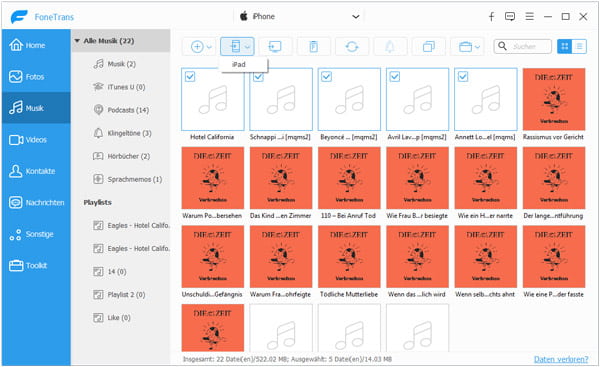The image size is (600, 367).
Task: Uncheck the Annett Louisan track checkbox
Action: click(x=463, y=77)
